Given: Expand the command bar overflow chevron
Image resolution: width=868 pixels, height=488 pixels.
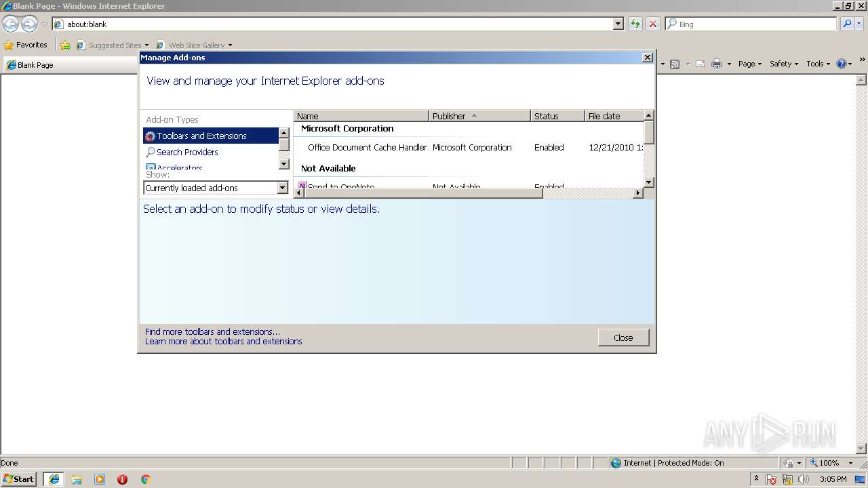Looking at the screenshot, I should (863, 60).
